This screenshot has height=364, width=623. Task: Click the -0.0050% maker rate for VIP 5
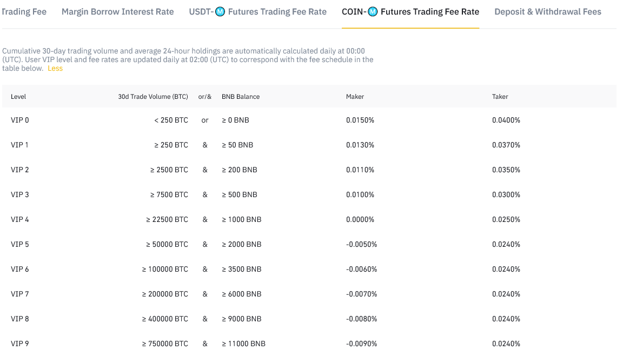(x=361, y=244)
